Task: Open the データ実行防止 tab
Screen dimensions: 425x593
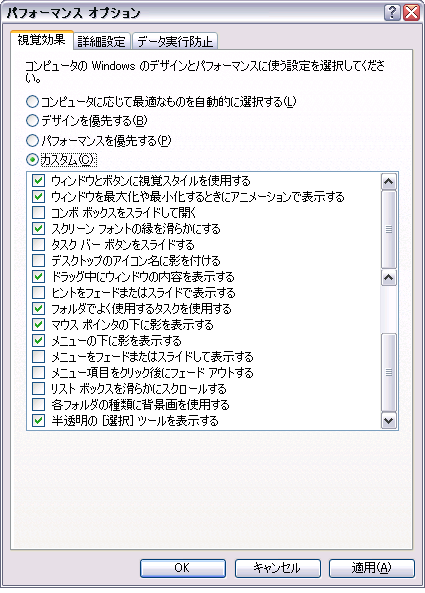Action: tap(175, 41)
